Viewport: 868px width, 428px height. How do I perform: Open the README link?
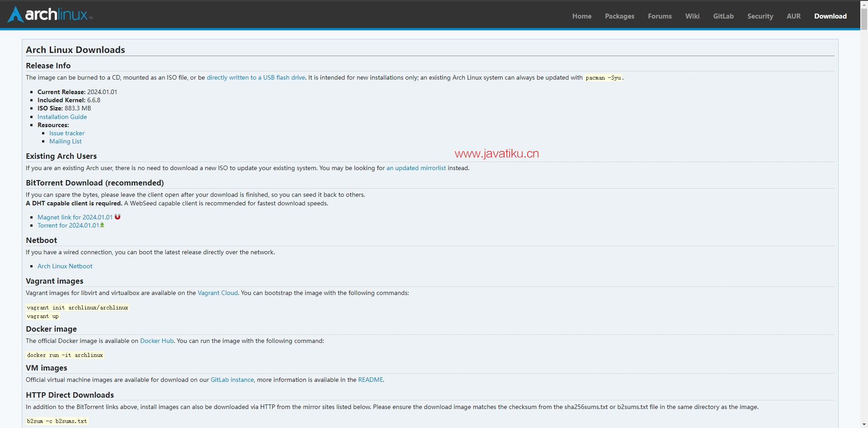pos(370,380)
